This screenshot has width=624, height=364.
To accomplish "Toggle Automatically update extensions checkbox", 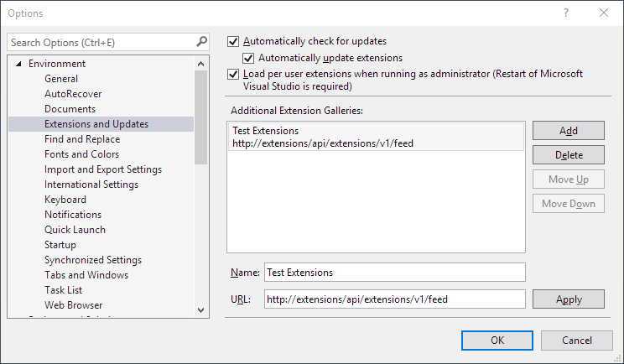I will click(248, 58).
